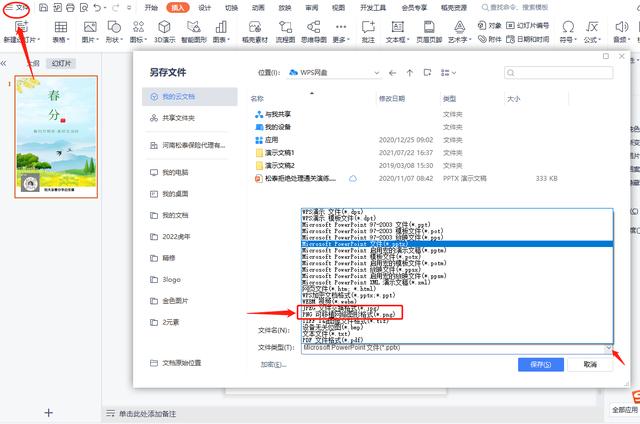This screenshot has width=640, height=424.
Task: Click the new folder icon in dialog
Action: pyautogui.click(x=427, y=73)
